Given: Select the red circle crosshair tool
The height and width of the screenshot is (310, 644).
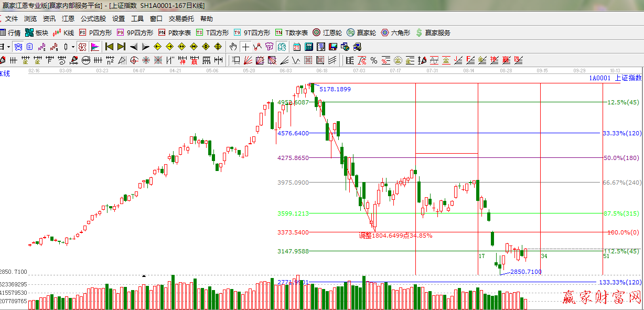Looking at the screenshot, I should [134, 60].
